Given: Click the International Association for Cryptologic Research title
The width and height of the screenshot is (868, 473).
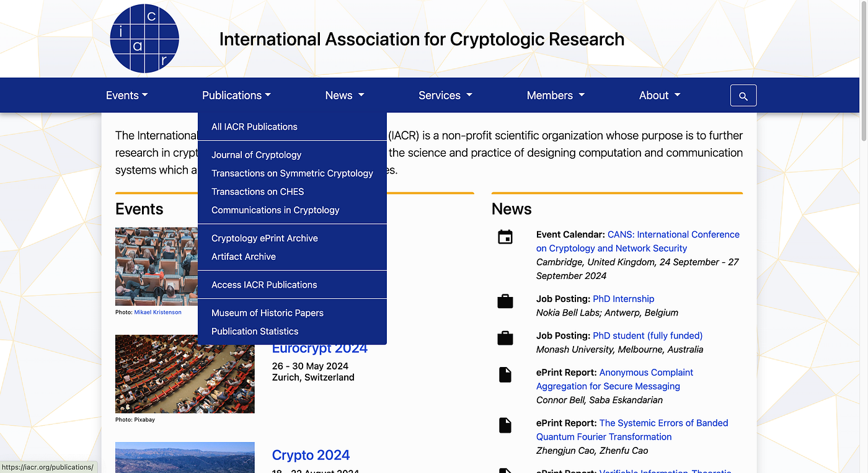Looking at the screenshot, I should (422, 39).
